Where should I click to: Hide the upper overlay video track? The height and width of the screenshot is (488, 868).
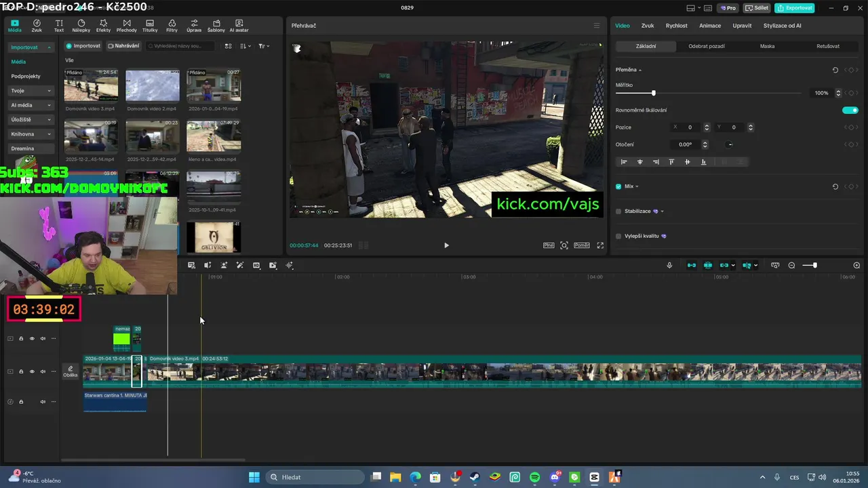point(32,339)
